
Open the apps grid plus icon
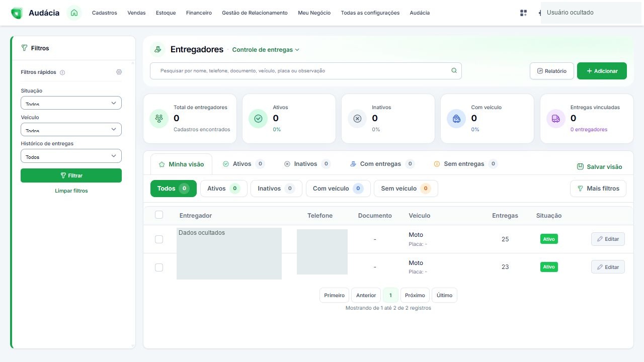pyautogui.click(x=523, y=13)
